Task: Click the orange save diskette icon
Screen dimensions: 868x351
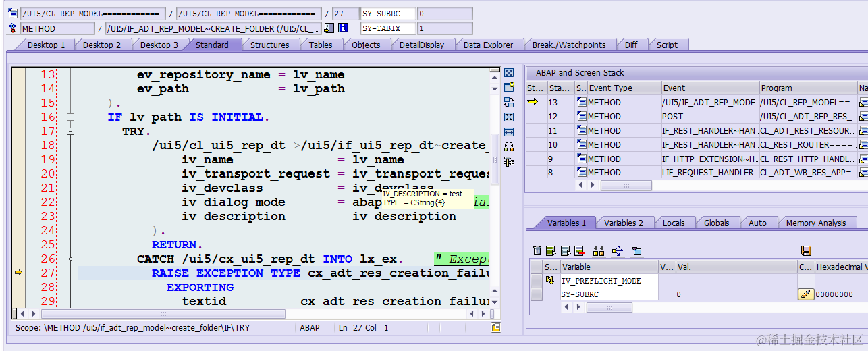Action: pyautogui.click(x=806, y=250)
